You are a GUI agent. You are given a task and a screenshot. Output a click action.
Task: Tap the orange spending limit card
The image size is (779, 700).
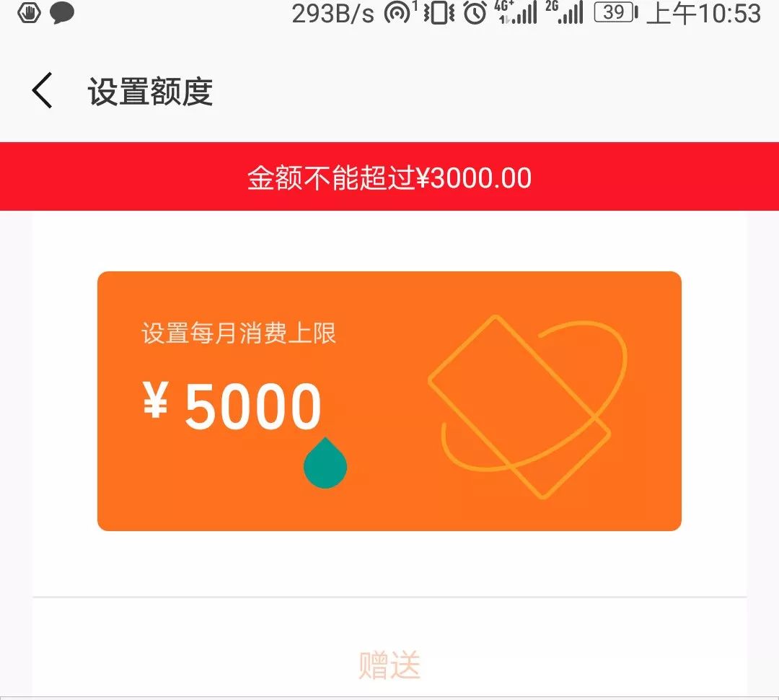click(x=389, y=401)
